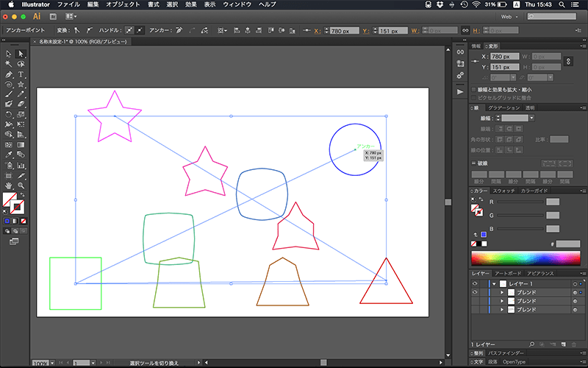Viewport: 588px width, 368px height.
Task: Select the Column Graph tool
Action: pyautogui.click(x=21, y=165)
